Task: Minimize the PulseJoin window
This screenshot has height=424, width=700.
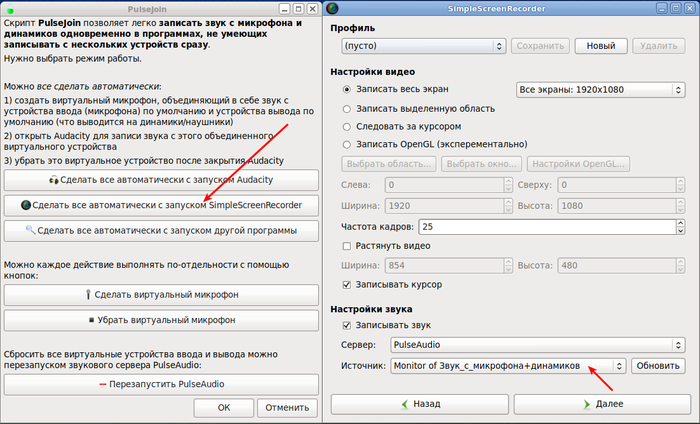Action: pyautogui.click(x=284, y=8)
